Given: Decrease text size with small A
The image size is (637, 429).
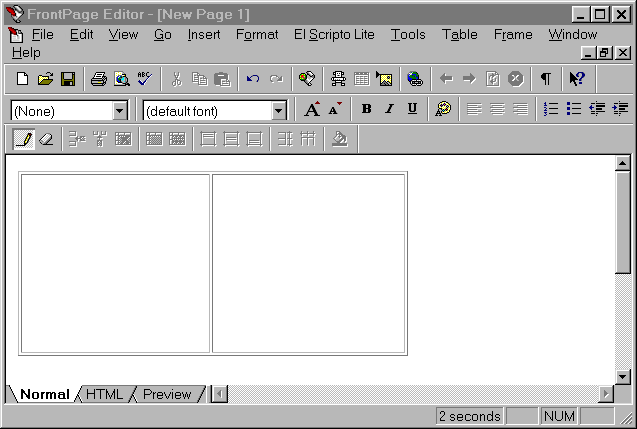Looking at the screenshot, I should 335,109.
